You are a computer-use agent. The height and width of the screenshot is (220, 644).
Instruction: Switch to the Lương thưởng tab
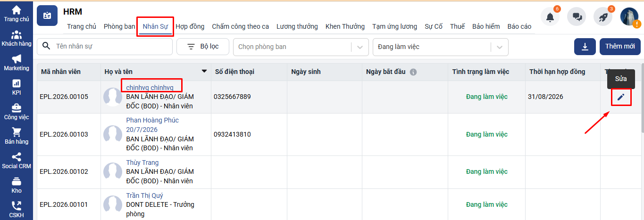pos(297,26)
